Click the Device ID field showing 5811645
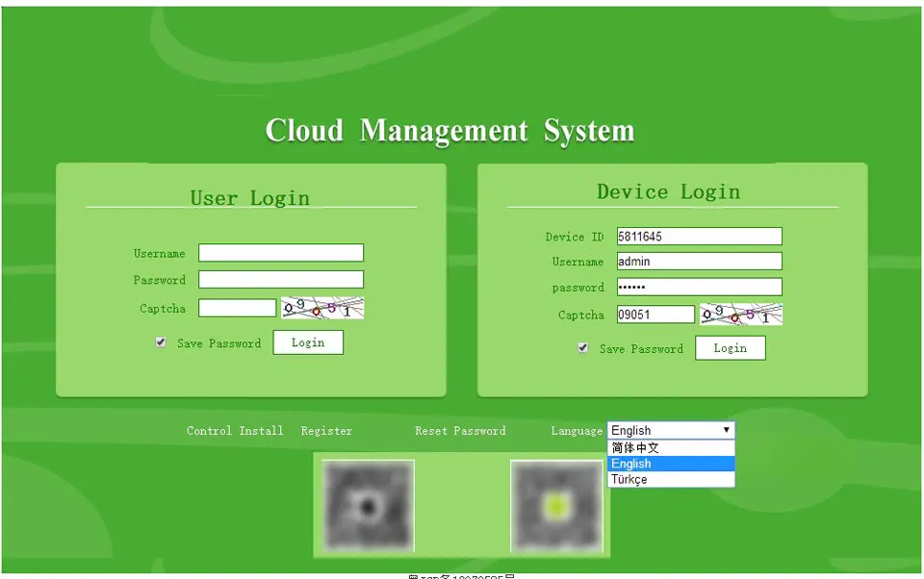Screen dimensions: 924x579 tap(700, 237)
